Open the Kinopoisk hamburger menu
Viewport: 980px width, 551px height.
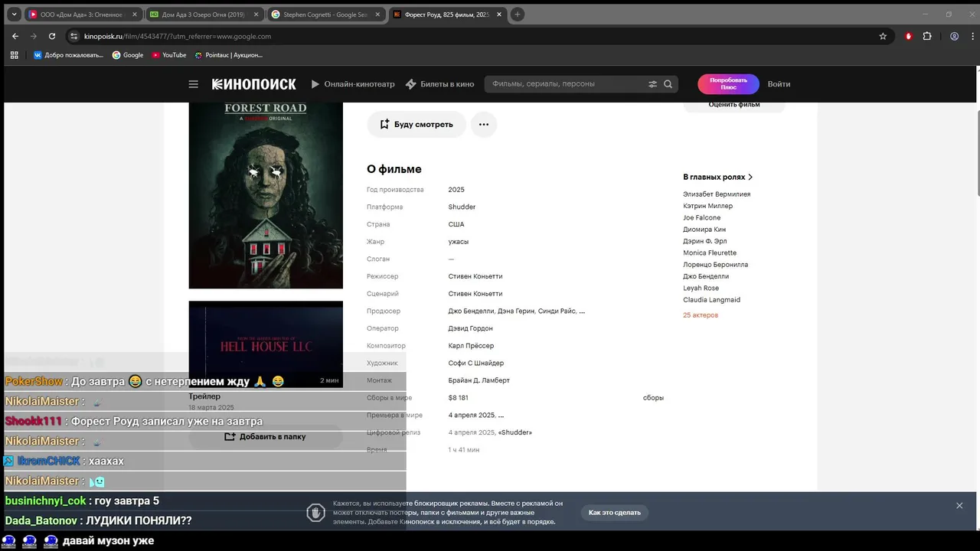point(193,84)
